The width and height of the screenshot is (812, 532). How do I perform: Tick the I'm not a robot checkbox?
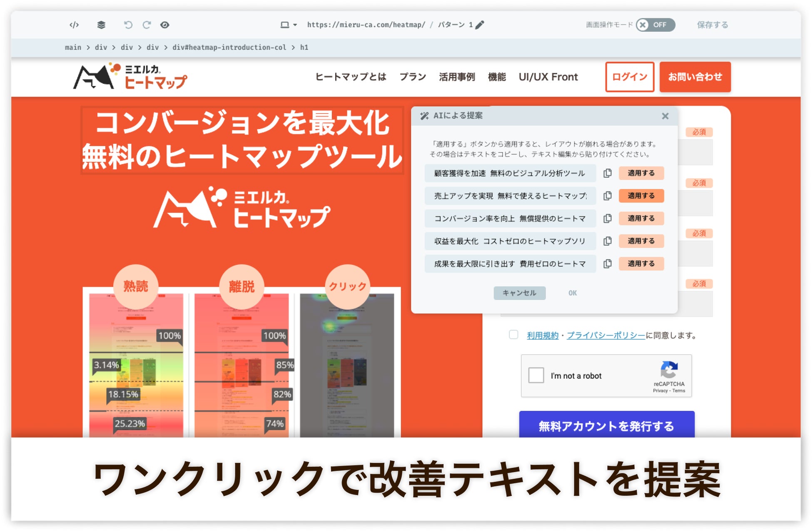point(536,375)
